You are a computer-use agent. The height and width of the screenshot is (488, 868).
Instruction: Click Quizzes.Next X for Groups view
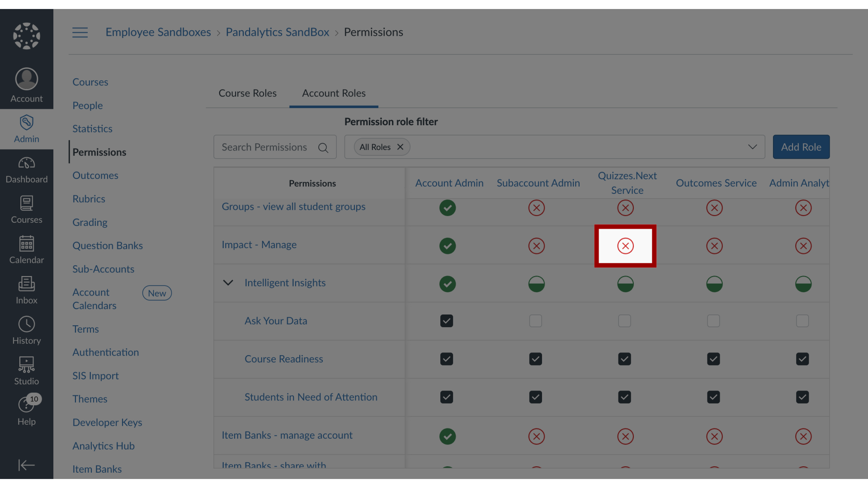626,208
